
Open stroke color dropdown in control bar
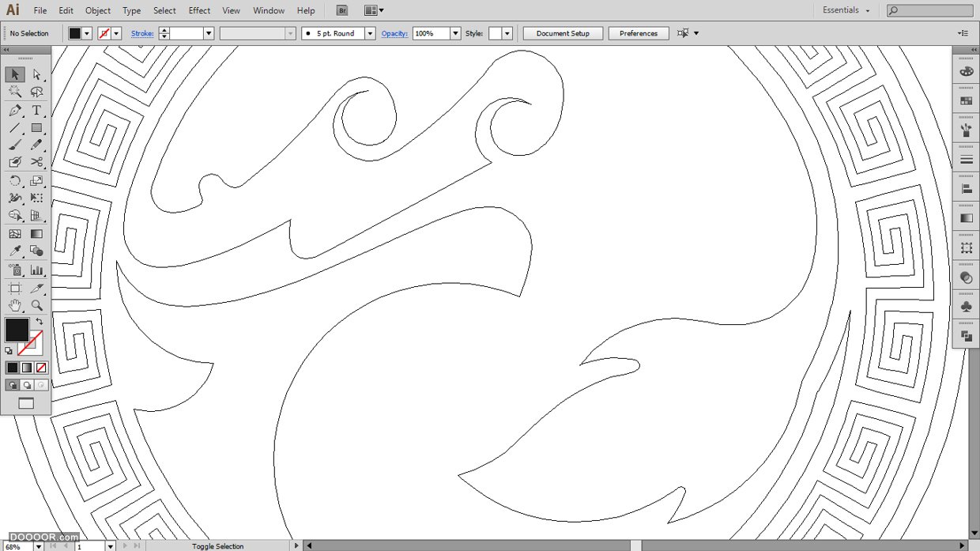coord(116,33)
